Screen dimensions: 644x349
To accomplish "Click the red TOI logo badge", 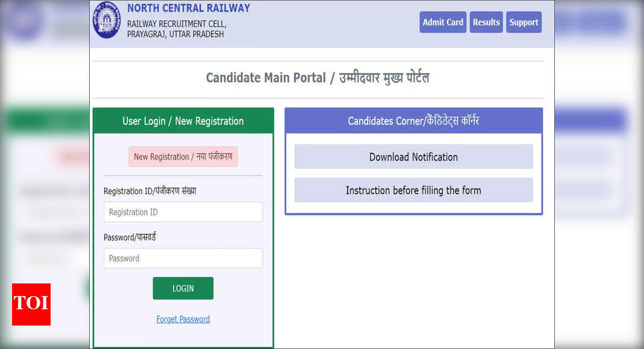I will [x=31, y=304].
